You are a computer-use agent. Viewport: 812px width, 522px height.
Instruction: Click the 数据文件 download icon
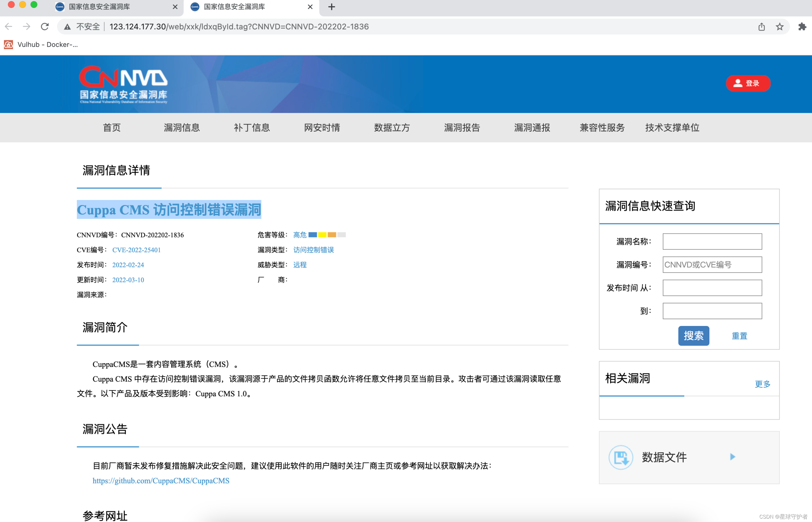coord(620,457)
